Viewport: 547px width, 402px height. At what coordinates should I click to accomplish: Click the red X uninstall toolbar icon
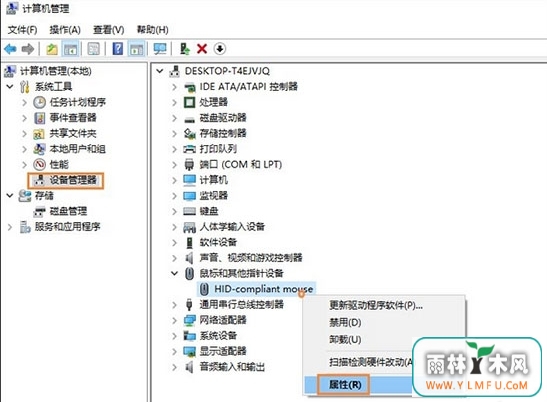[202, 49]
